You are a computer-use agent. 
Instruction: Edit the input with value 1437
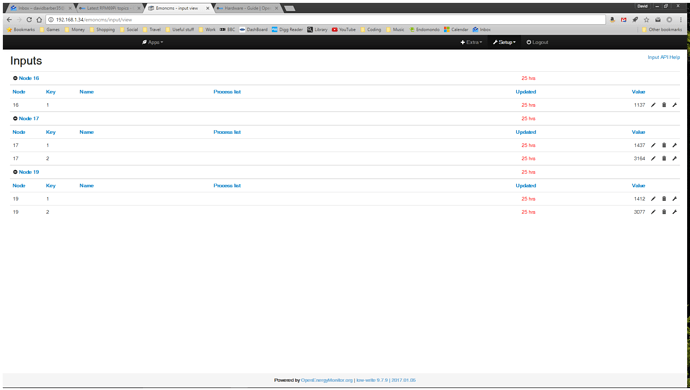coord(653,145)
